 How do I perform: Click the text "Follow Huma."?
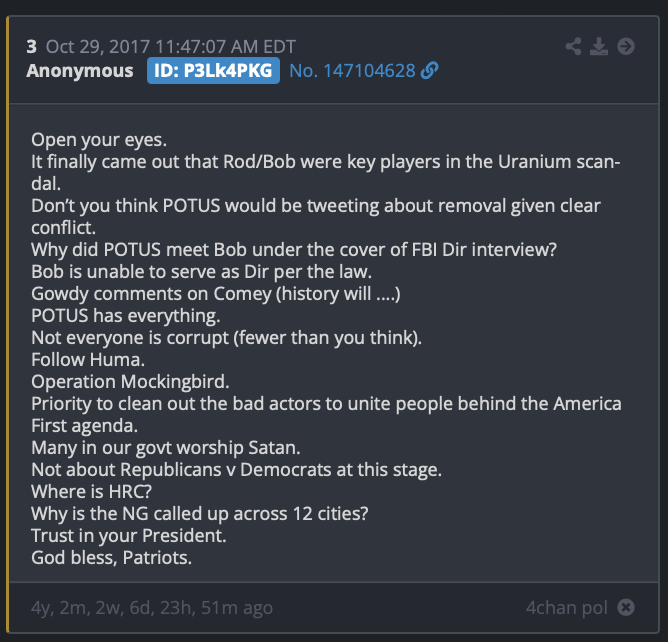click(88, 360)
